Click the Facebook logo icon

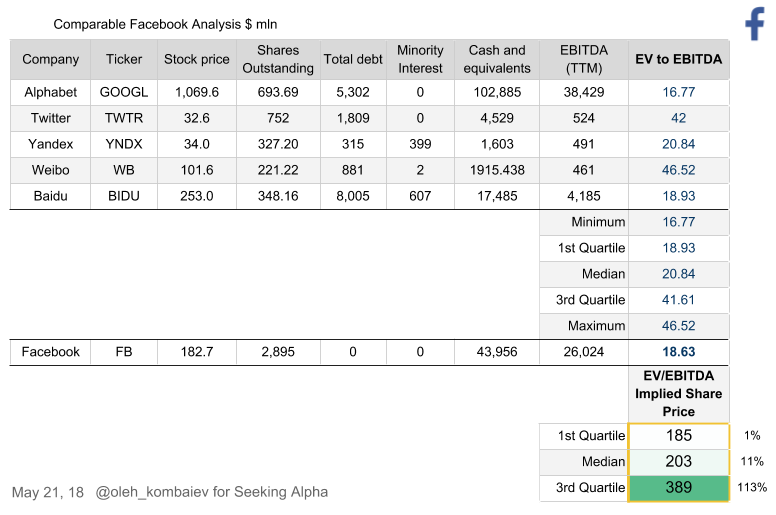coord(755,24)
